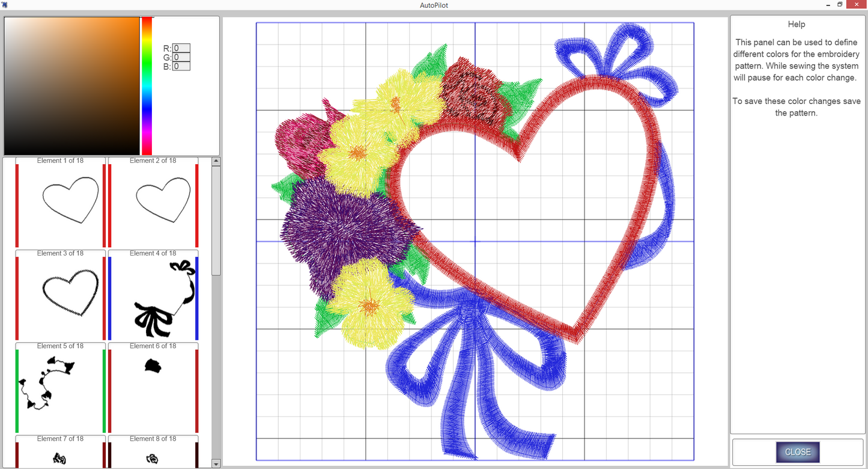Click the scrollbar down arrow on element list
Screen dimensions: 868x469
(216, 464)
